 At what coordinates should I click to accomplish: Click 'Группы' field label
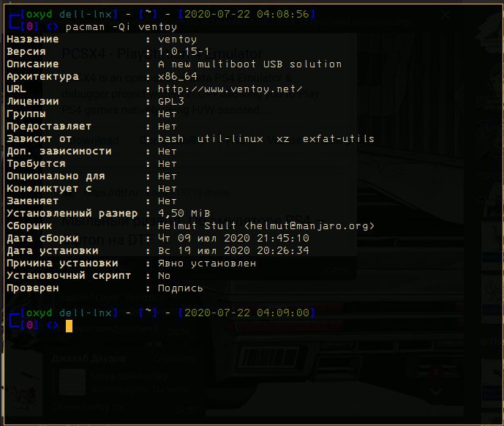[x=26, y=114]
